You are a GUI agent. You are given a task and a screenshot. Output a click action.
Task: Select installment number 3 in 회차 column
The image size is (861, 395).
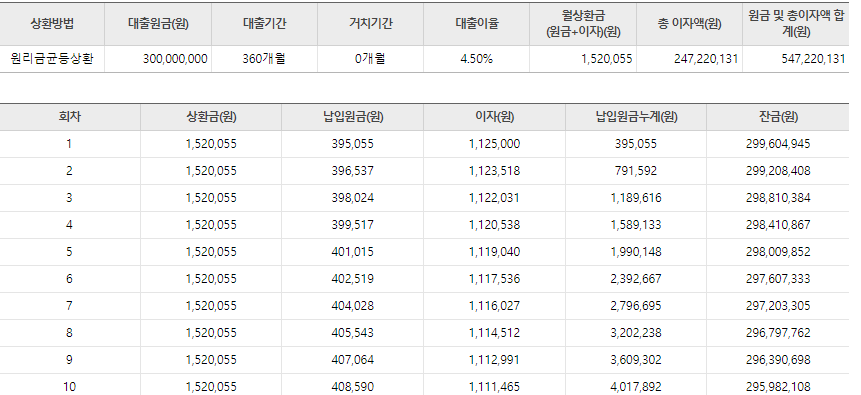(69, 198)
